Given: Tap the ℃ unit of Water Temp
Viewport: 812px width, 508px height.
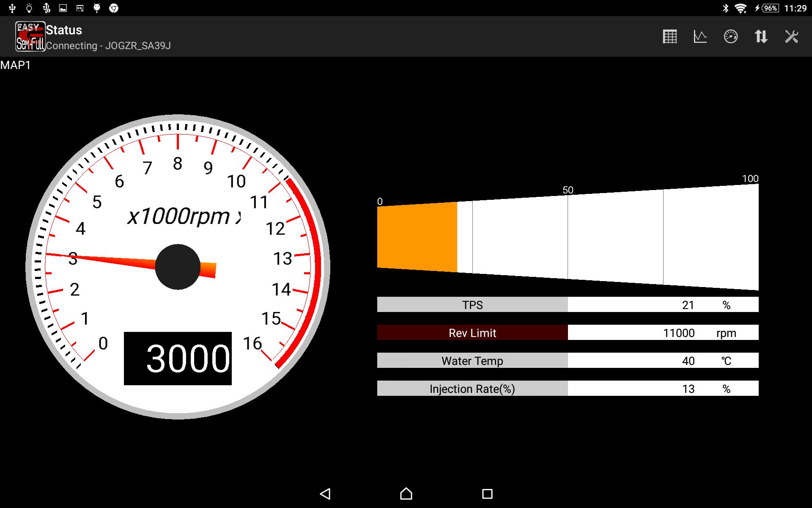Looking at the screenshot, I should 726,361.
